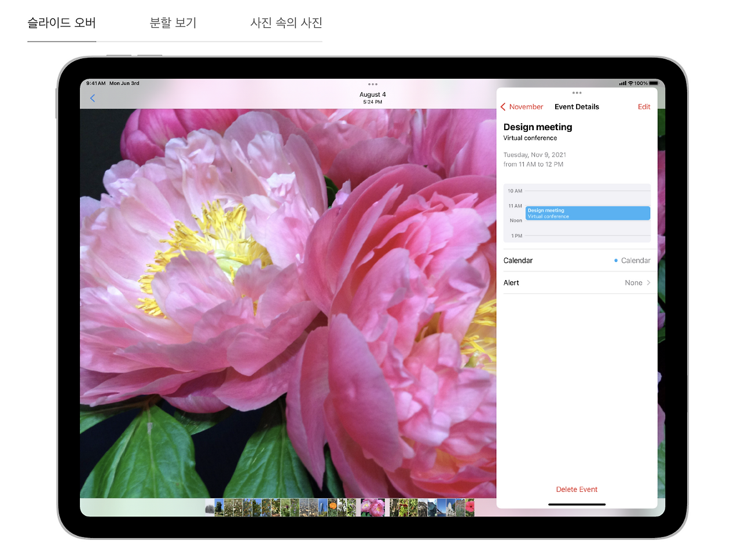Tap the "100%" battery percentage
This screenshot has width=741, height=560.
[x=641, y=83]
